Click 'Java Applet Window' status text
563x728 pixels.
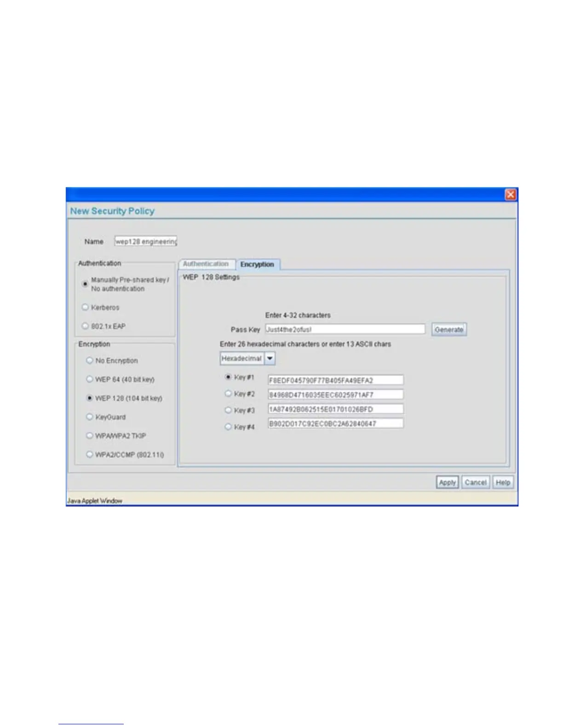click(95, 500)
